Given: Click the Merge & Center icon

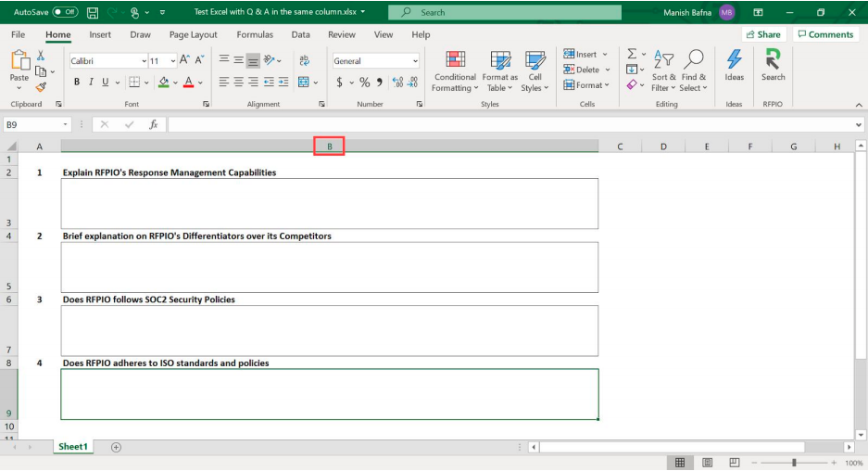Looking at the screenshot, I should point(303,82).
